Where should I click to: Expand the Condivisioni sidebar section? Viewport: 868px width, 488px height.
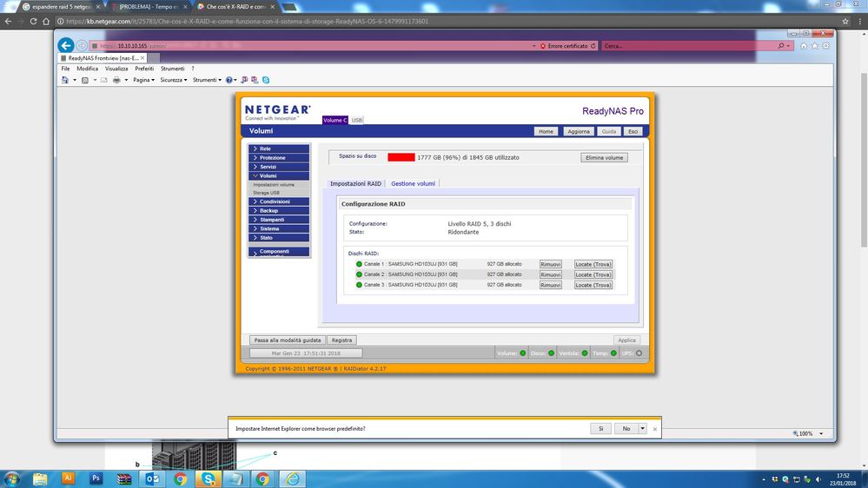point(279,201)
